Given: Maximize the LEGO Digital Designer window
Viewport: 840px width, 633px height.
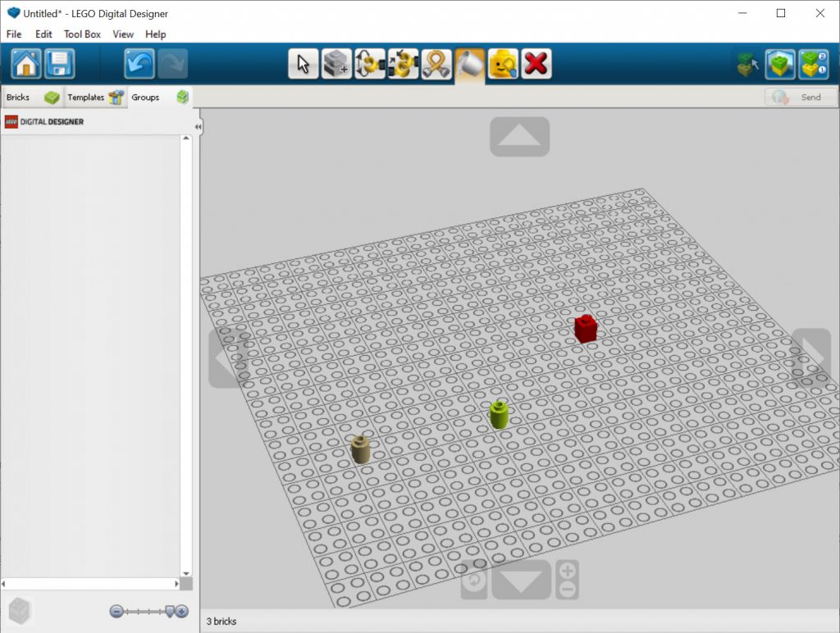Looking at the screenshot, I should [781, 13].
